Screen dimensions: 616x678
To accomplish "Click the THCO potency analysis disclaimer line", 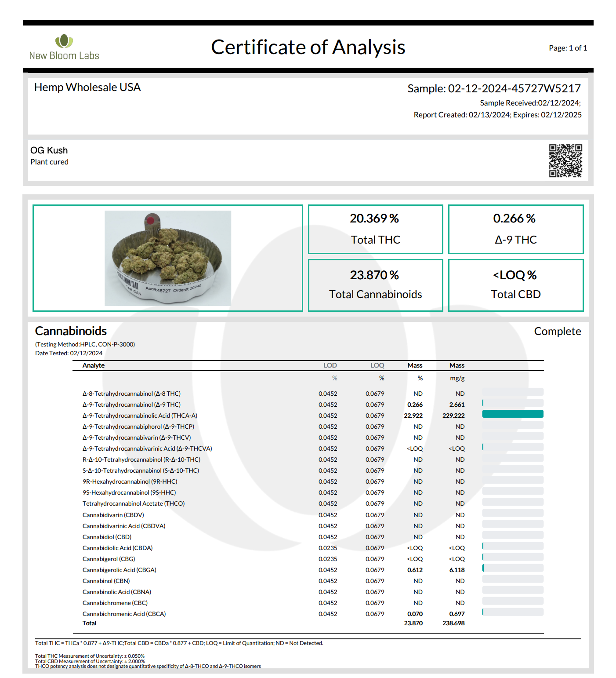I will 148,666.
